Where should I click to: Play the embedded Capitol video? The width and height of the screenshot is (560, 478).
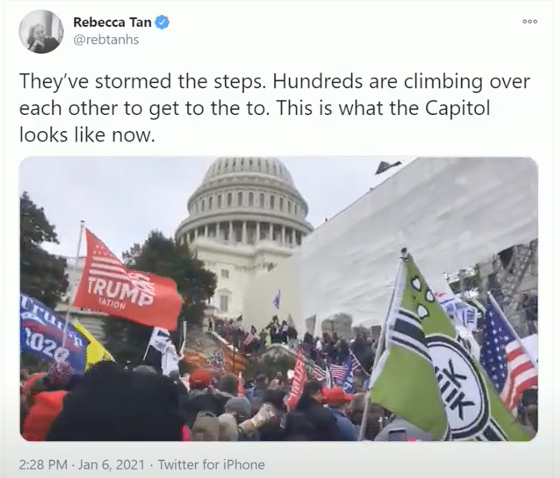coord(279,299)
